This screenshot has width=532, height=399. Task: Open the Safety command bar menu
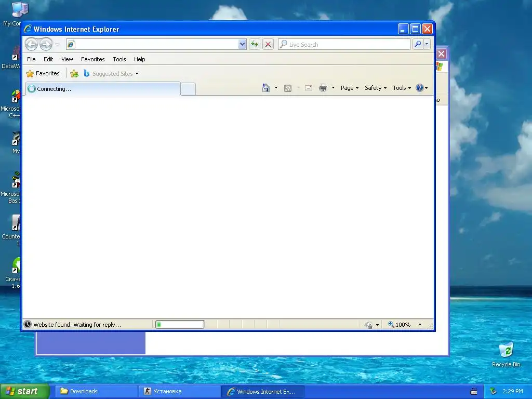[376, 88]
